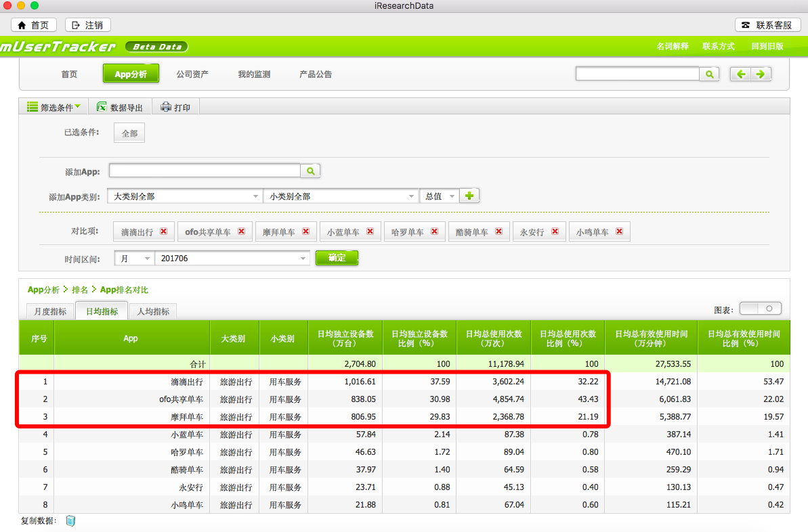This screenshot has width=808, height=532.
Task: Contact support via 联系客服 button
Action: 767,25
